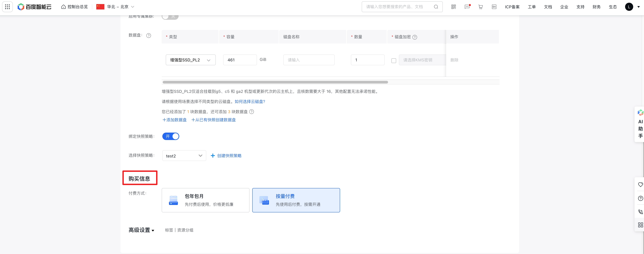
Task: Click the horizontal scrollbar under data disk table
Action: click(275, 82)
